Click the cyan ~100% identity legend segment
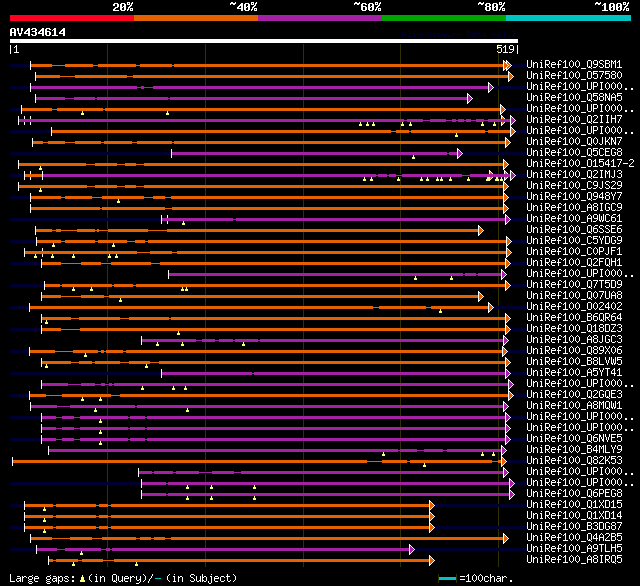Viewport: 640px width, 586px height. [x=569, y=18]
